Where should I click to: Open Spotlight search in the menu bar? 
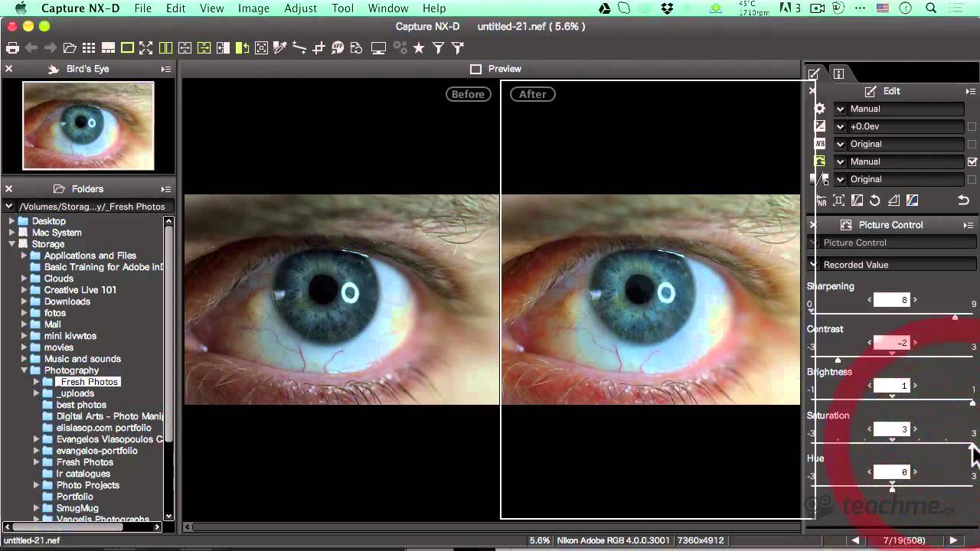point(931,8)
